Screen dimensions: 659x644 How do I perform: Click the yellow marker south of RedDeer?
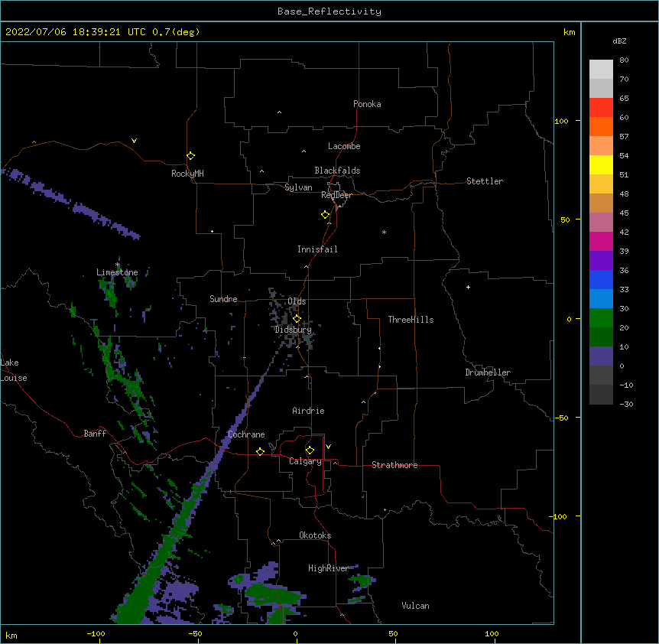pyautogui.click(x=326, y=214)
